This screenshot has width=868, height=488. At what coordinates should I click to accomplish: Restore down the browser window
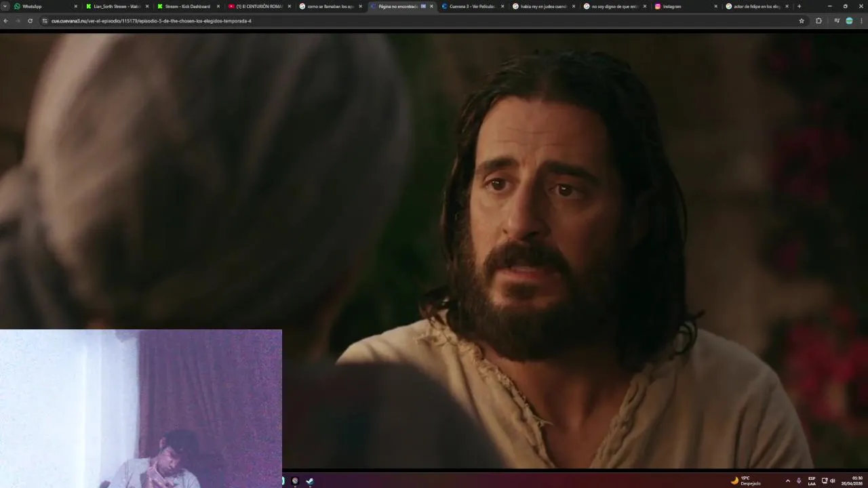(x=845, y=6)
